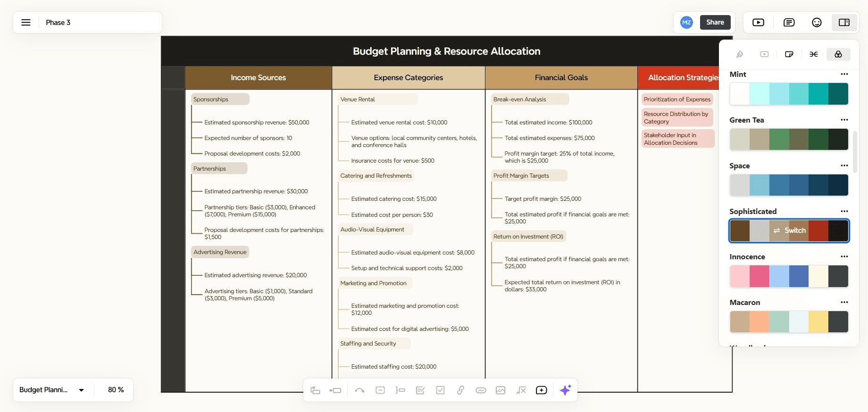
Task: Select the Allocation Strategies column header
Action: click(678, 78)
